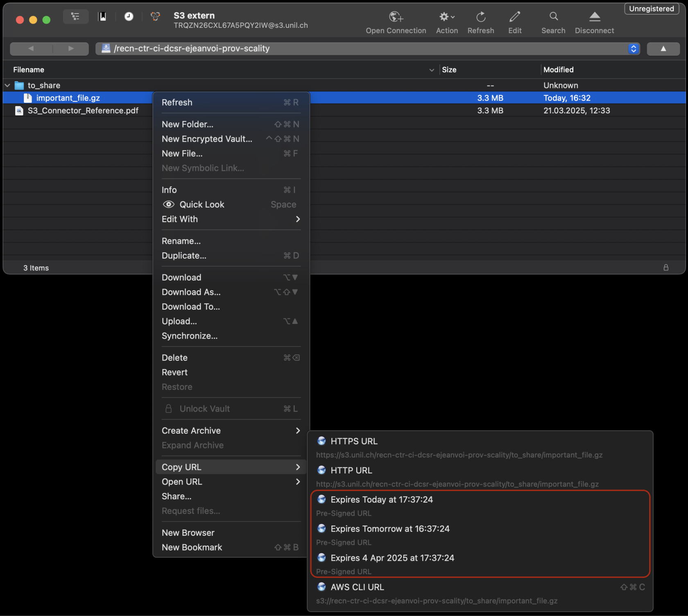
Task: Collapse the to_share folder
Action: pyautogui.click(x=7, y=85)
